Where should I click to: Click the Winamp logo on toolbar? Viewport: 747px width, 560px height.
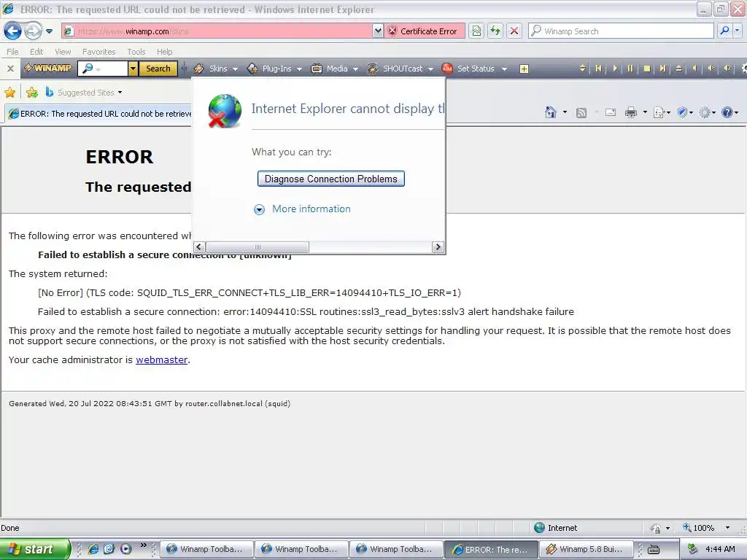(x=47, y=69)
